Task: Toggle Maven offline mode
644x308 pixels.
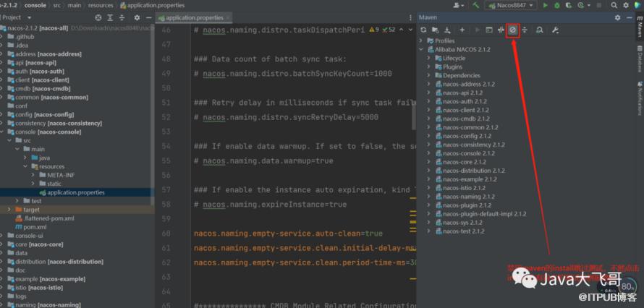Action: point(501,30)
